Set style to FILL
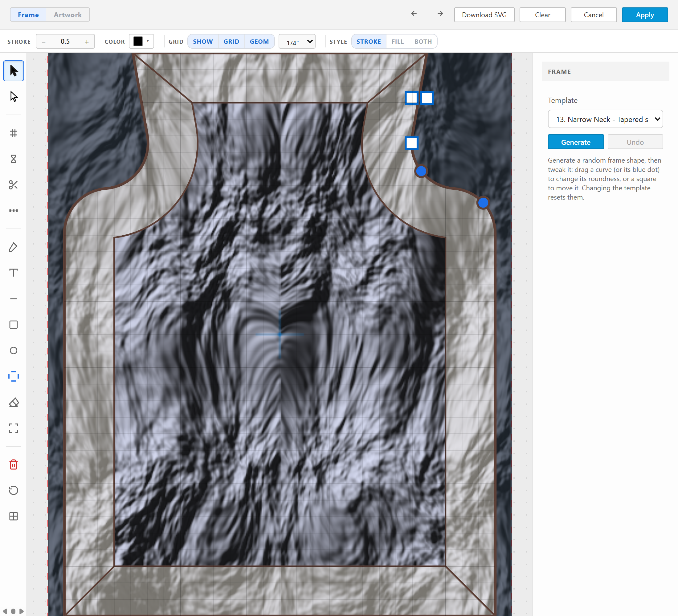The height and width of the screenshot is (616, 678). pyautogui.click(x=398, y=41)
